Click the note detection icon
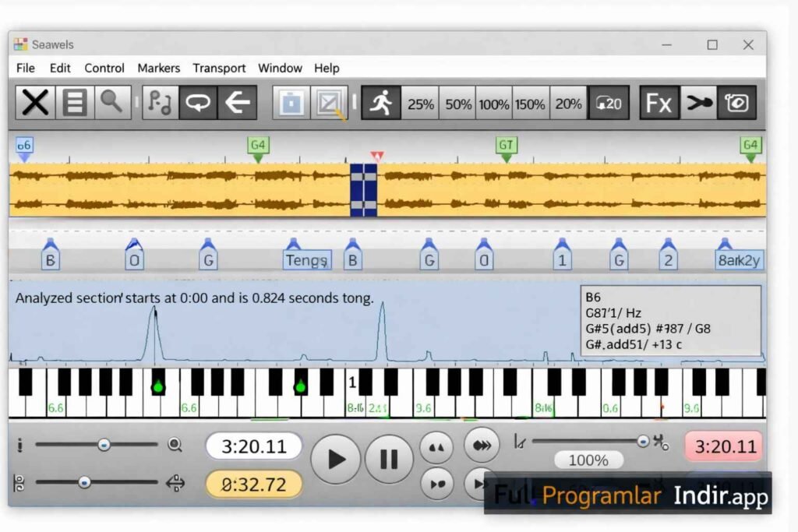798x532 pixels. [x=161, y=102]
